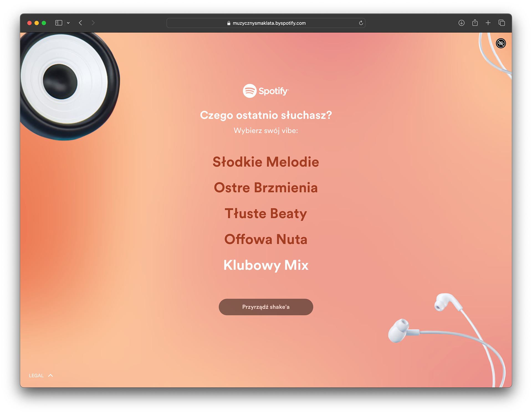Mute the page sound icon
Image resolution: width=532 pixels, height=414 pixels.
click(x=501, y=43)
